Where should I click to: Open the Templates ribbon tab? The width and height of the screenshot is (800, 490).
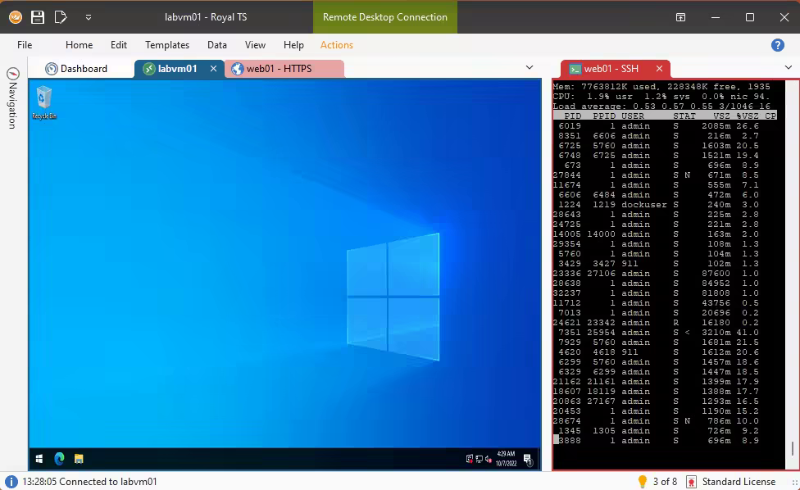(167, 45)
